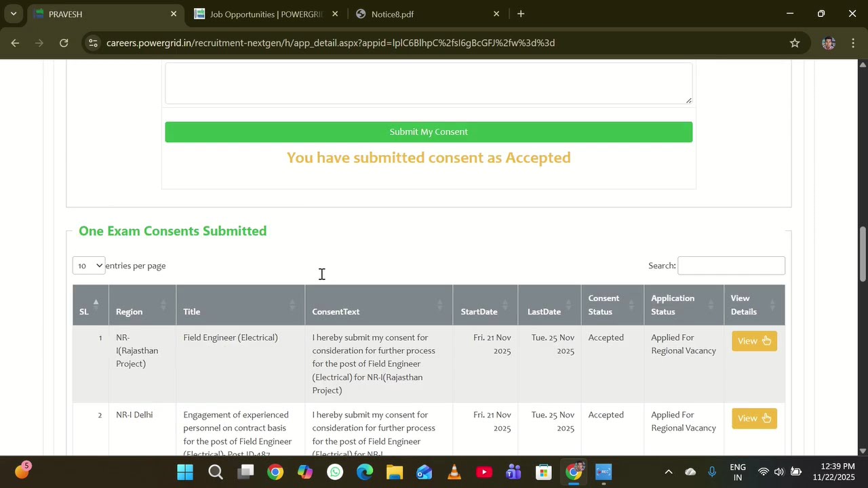Click the microphone icon in the system tray
This screenshot has height=488, width=868.
pyautogui.click(x=712, y=472)
